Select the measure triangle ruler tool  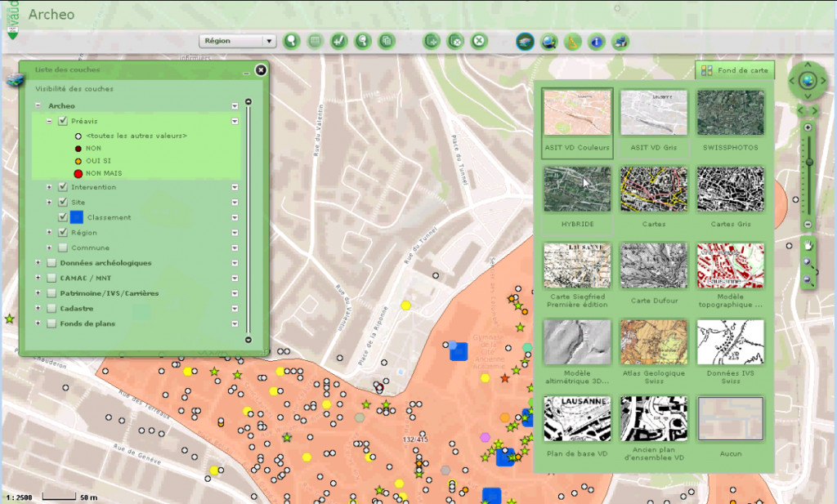click(572, 42)
